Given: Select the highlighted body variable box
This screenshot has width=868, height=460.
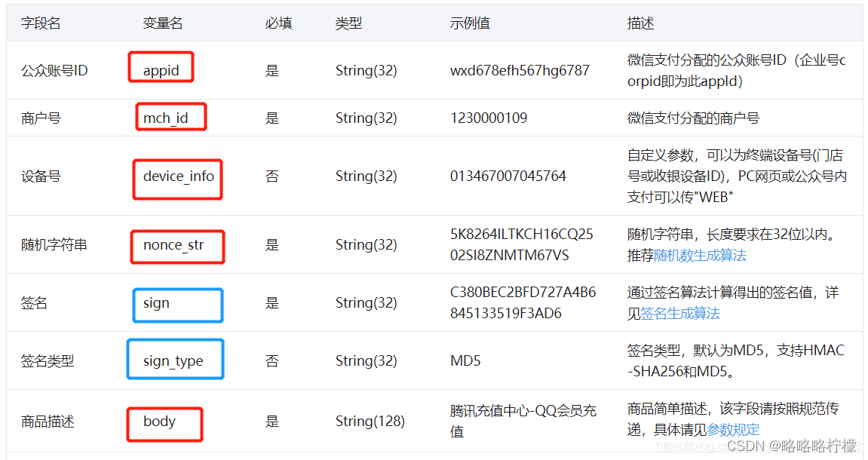Looking at the screenshot, I should click(x=164, y=424).
